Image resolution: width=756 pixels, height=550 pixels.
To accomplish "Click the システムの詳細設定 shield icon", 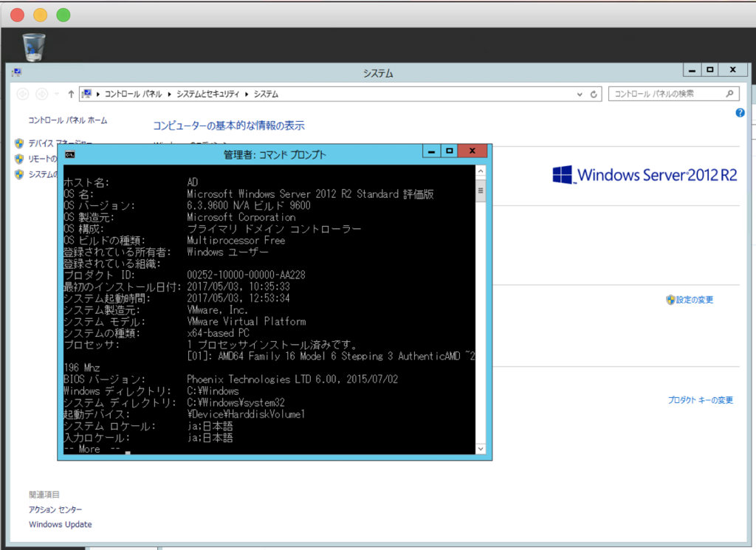I will coord(19,174).
